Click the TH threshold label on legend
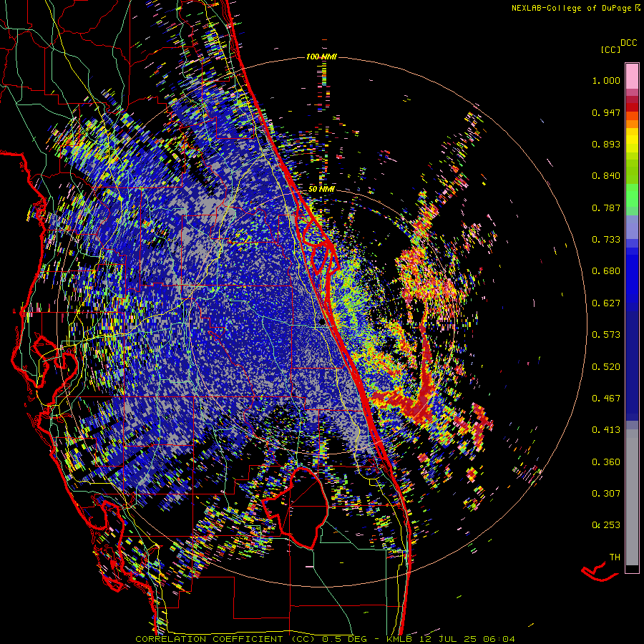The image size is (644, 644). 615,557
